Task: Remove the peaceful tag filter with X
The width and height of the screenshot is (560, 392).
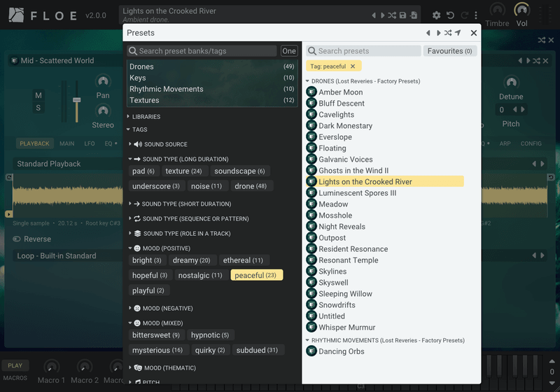Action: tap(353, 66)
